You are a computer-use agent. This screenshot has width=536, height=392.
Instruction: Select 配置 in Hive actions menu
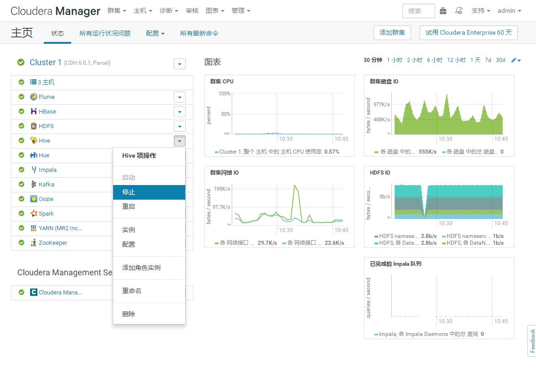(149, 244)
